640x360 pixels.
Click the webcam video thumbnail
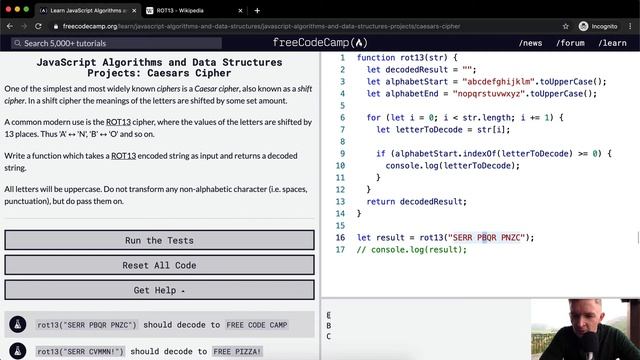click(x=585, y=329)
